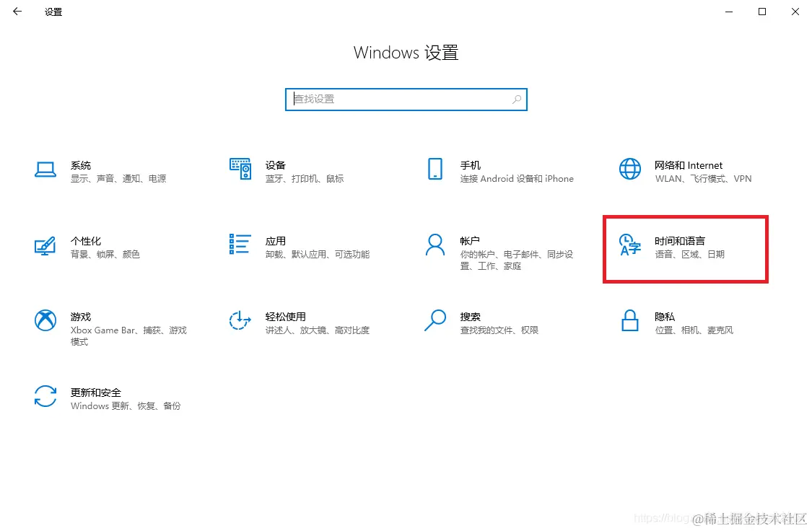Image resolution: width=812 pixels, height=531 pixels.
Task: Click the Windows 设置 page heading
Action: pos(406,53)
